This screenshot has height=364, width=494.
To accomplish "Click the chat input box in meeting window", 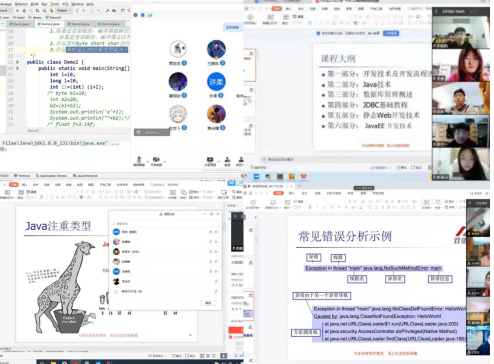I will coord(152,132).
